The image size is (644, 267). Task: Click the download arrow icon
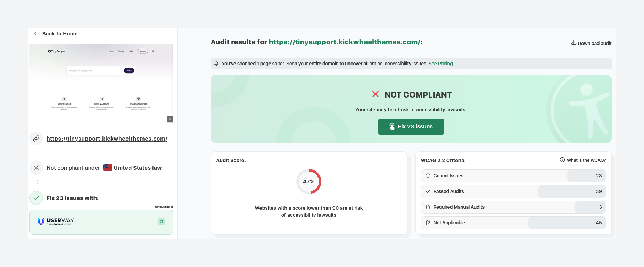click(x=573, y=43)
